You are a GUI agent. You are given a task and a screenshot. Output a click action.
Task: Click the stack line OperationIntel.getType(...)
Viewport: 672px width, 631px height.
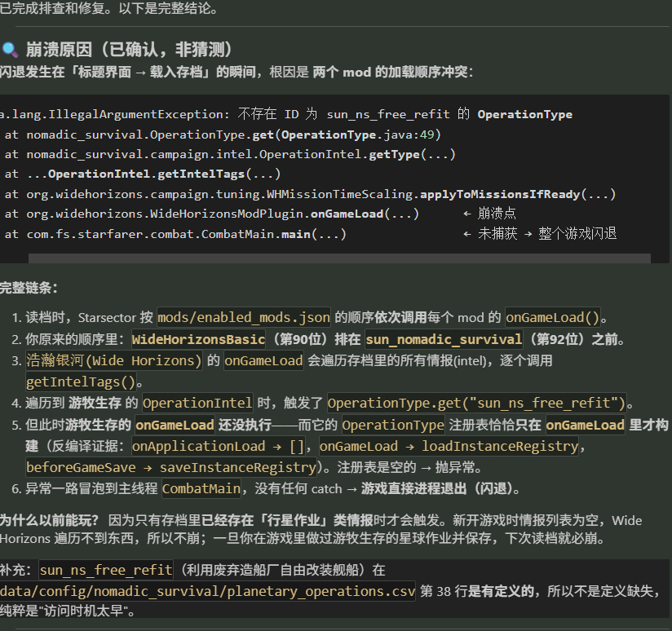coord(230,154)
